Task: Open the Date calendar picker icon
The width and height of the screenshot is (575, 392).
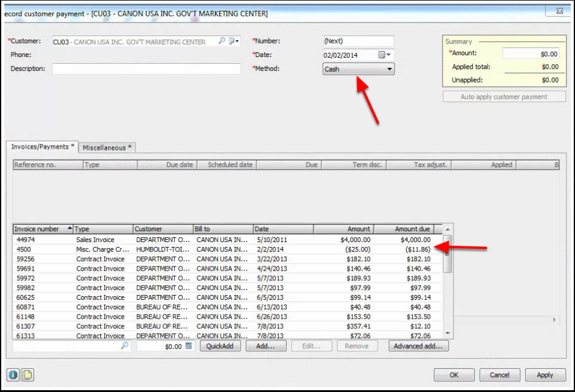Action: tap(384, 55)
